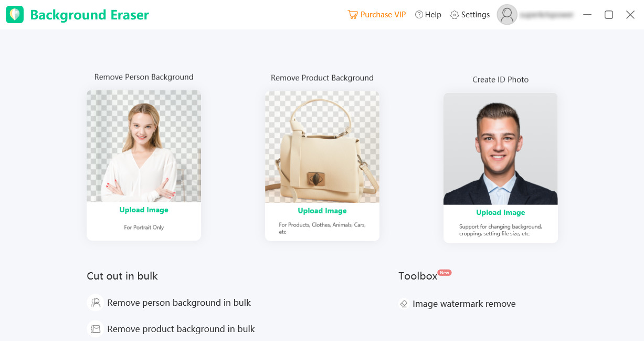Select Remove person background in bulk
The image size is (644, 341).
tap(179, 303)
